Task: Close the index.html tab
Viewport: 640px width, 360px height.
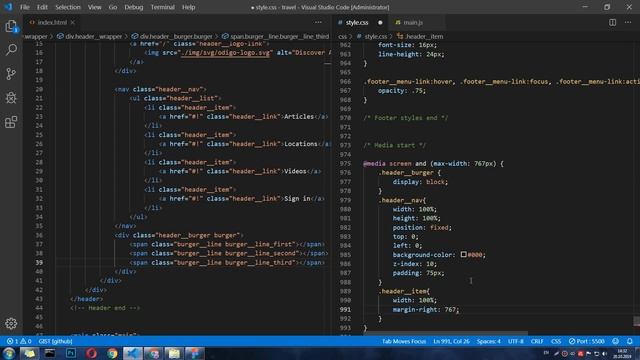Action: point(73,22)
